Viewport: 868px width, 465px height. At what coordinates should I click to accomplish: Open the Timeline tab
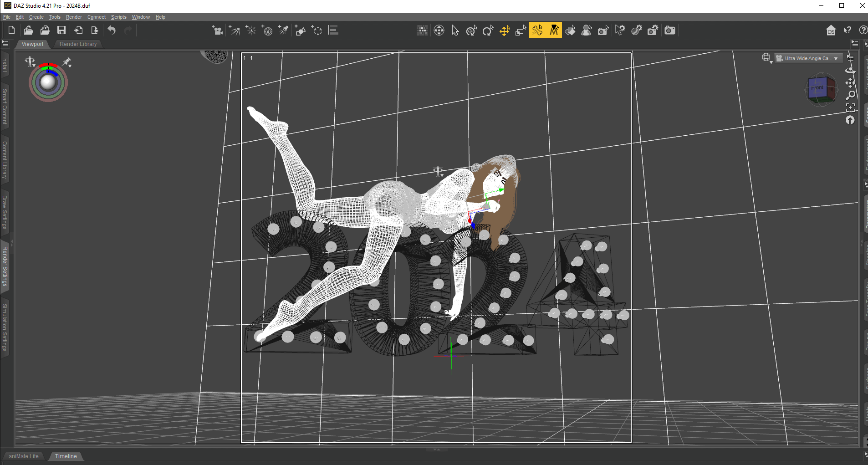coord(66,456)
